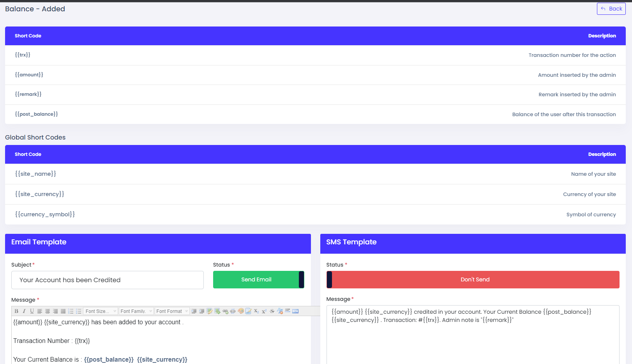
Task: Click the superscript icon in toolbar
Action: click(264, 311)
